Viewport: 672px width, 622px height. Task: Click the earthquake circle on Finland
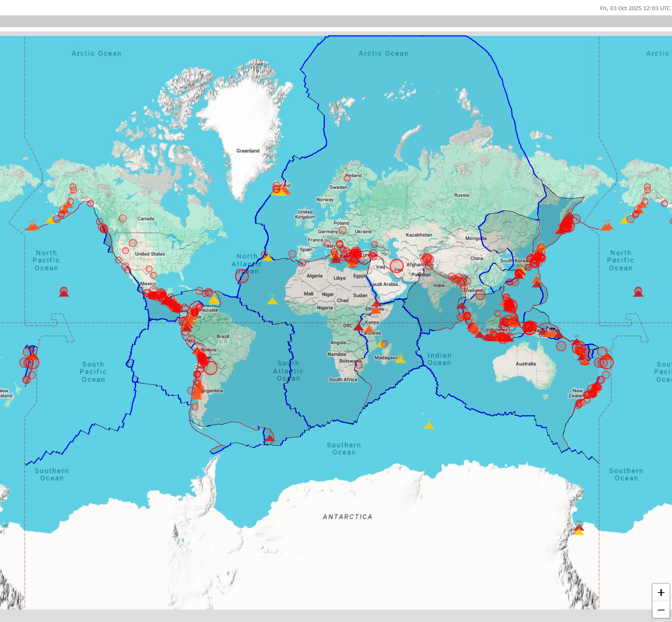[347, 178]
